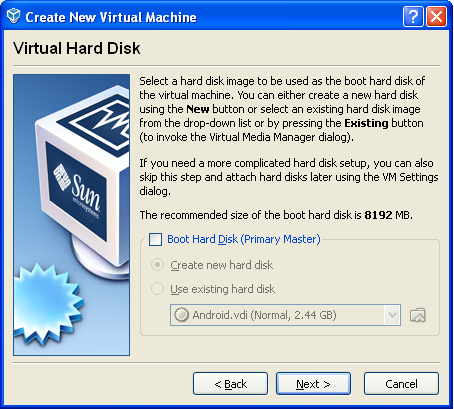This screenshot has width=454, height=409.
Task: Click the VirtualBox Sun wizard image
Action: point(72,215)
